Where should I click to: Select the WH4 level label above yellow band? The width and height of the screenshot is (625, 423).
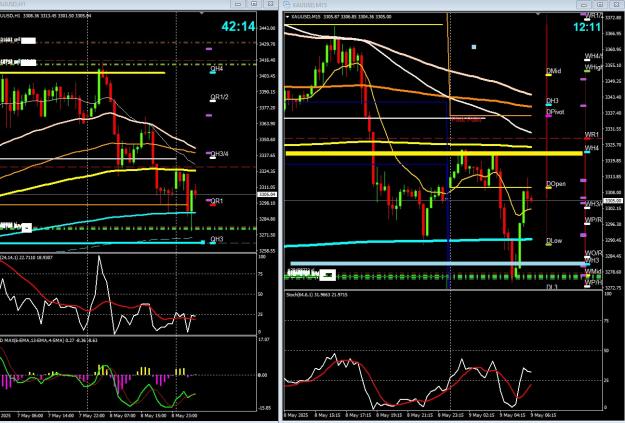(592, 148)
